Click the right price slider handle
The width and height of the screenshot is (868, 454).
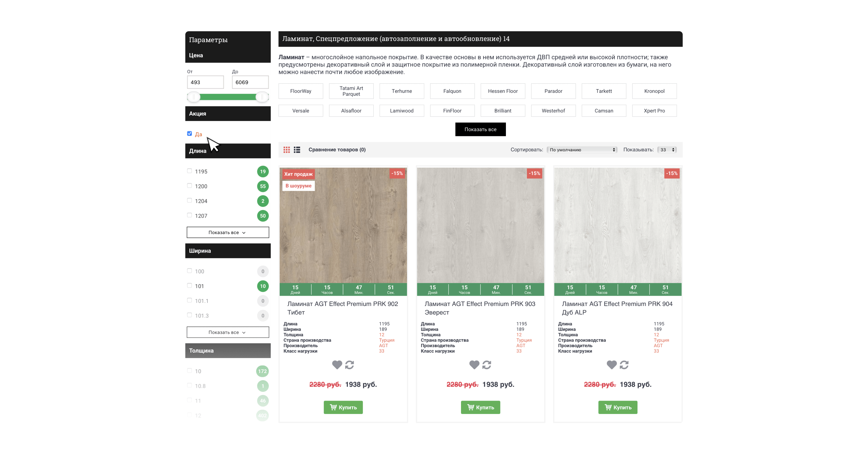pyautogui.click(x=262, y=97)
